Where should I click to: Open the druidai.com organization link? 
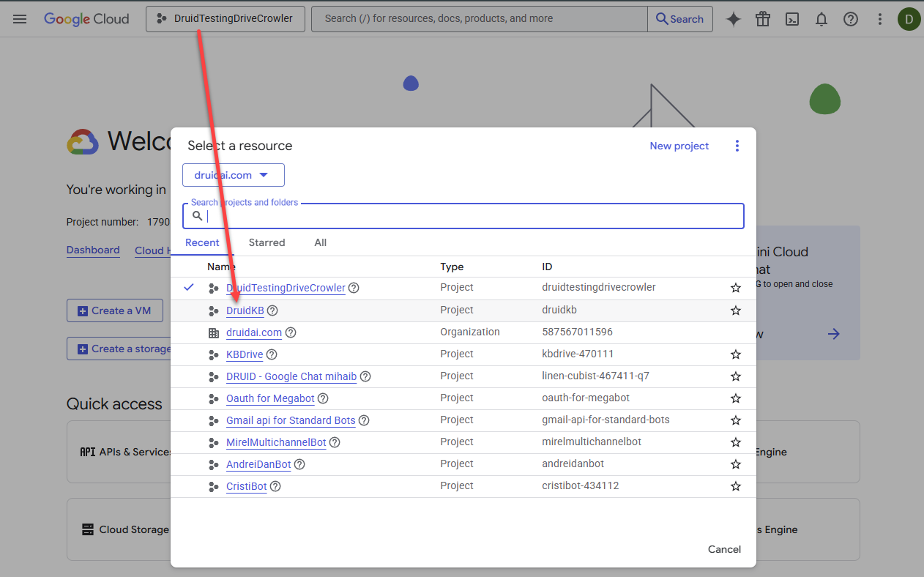254,332
